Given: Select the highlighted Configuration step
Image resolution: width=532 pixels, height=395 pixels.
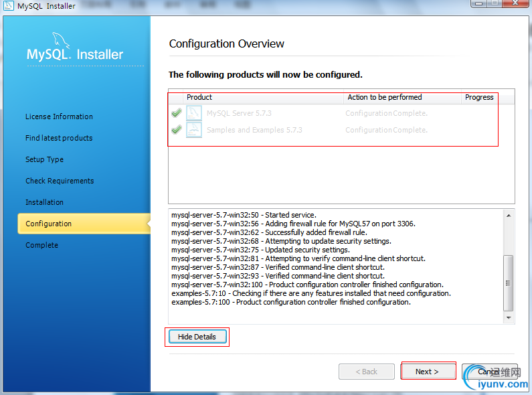Looking at the screenshot, I should (84, 224).
